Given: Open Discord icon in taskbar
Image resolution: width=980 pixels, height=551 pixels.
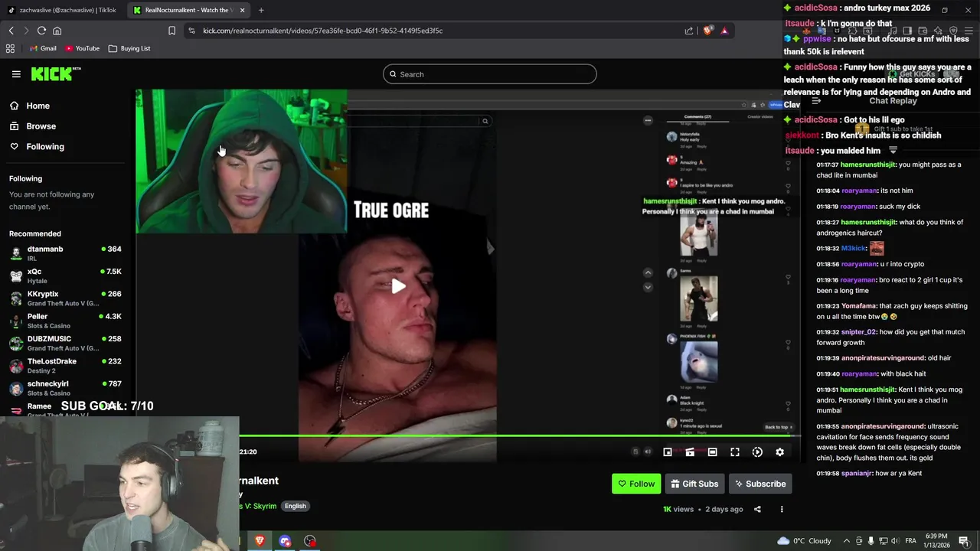Looking at the screenshot, I should click(x=285, y=540).
